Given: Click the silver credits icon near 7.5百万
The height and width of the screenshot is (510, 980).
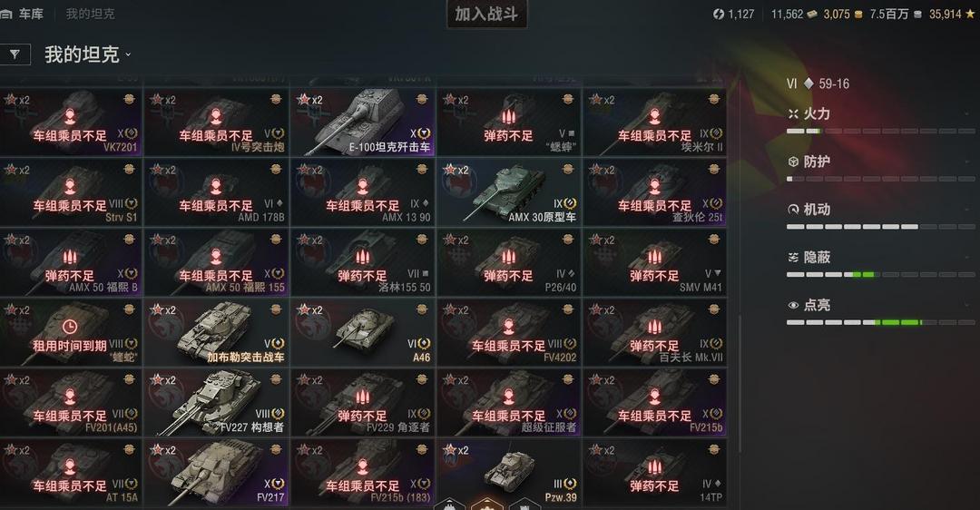Looking at the screenshot, I should coord(917,15).
